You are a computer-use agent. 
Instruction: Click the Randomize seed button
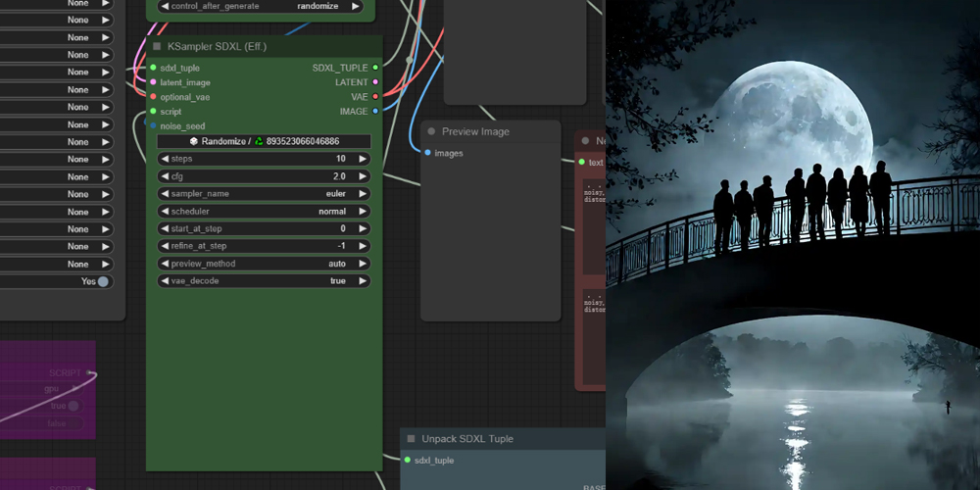(263, 141)
